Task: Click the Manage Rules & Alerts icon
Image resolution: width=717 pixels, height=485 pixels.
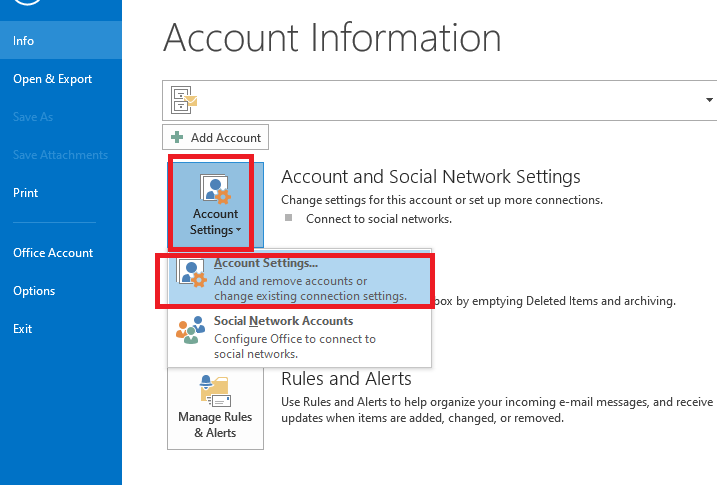Action: coord(215,390)
